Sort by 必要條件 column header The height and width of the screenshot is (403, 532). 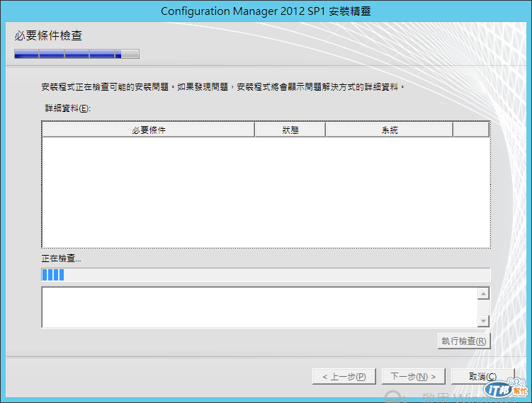point(149,130)
